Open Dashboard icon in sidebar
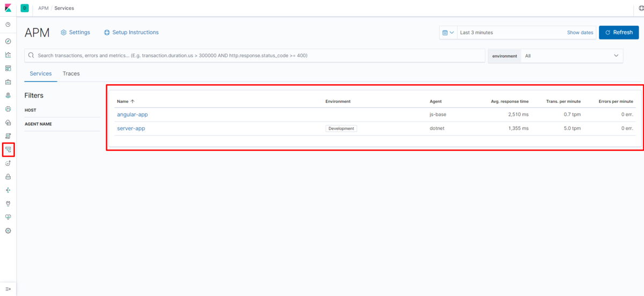Image resolution: width=644 pixels, height=296 pixels. pos(8,68)
